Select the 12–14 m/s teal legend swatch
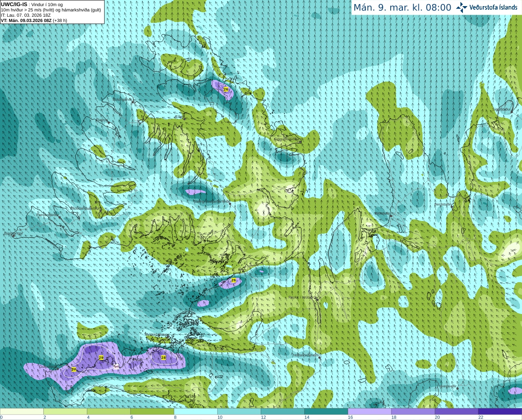522x420 pixels. [283, 411]
